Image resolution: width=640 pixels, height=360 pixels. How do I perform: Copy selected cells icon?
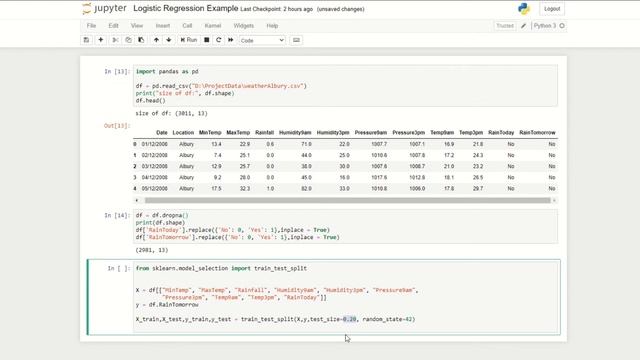pyautogui.click(x=128, y=40)
